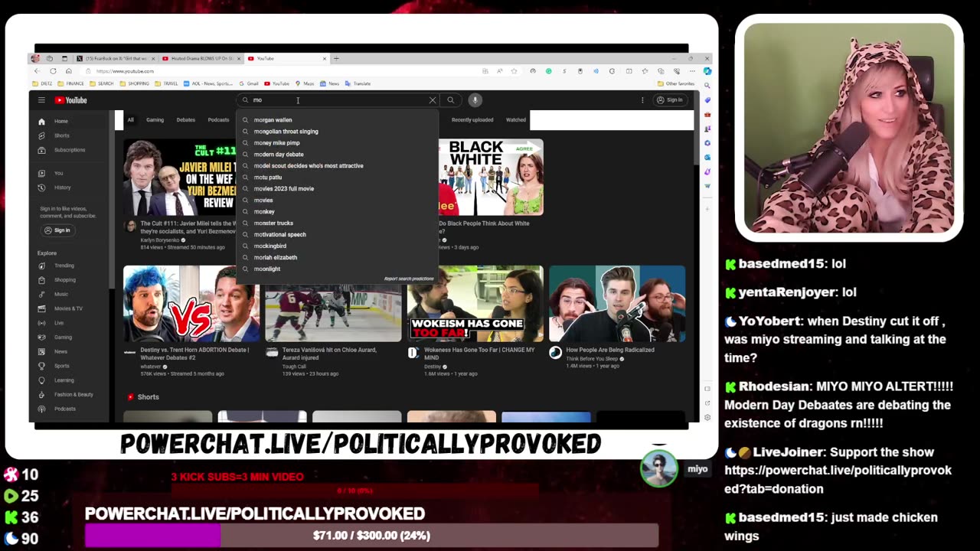
Task: Start voice search with the microphone icon
Action: point(475,100)
